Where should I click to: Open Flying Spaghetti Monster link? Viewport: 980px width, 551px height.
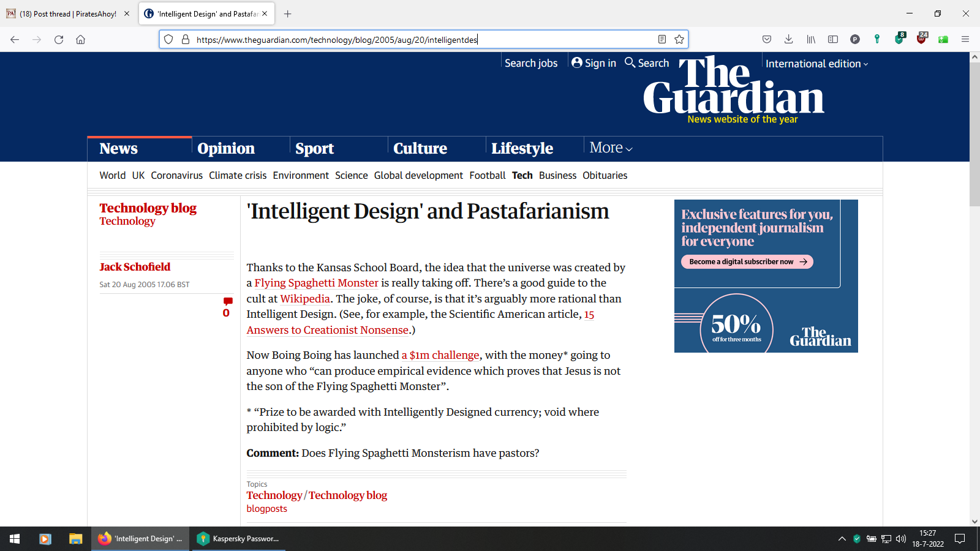[x=316, y=283]
